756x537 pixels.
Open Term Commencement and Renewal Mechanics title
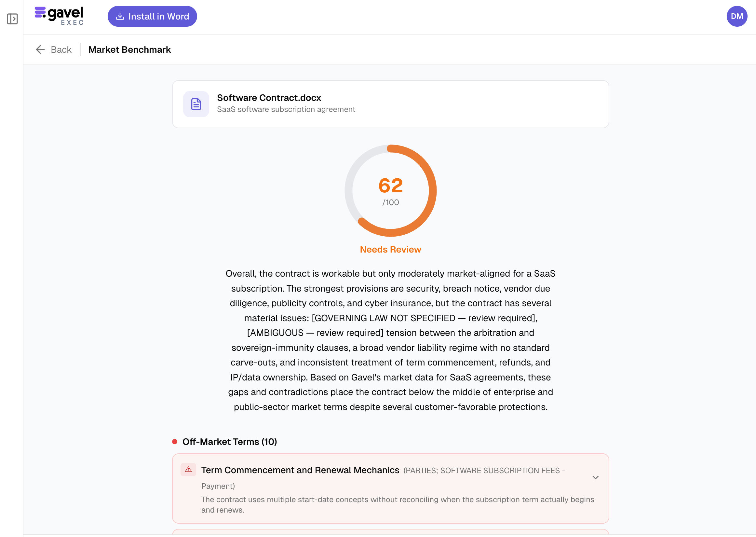point(300,470)
